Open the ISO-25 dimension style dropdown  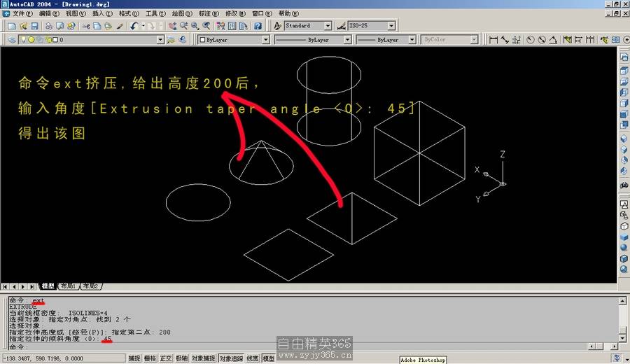391,26
